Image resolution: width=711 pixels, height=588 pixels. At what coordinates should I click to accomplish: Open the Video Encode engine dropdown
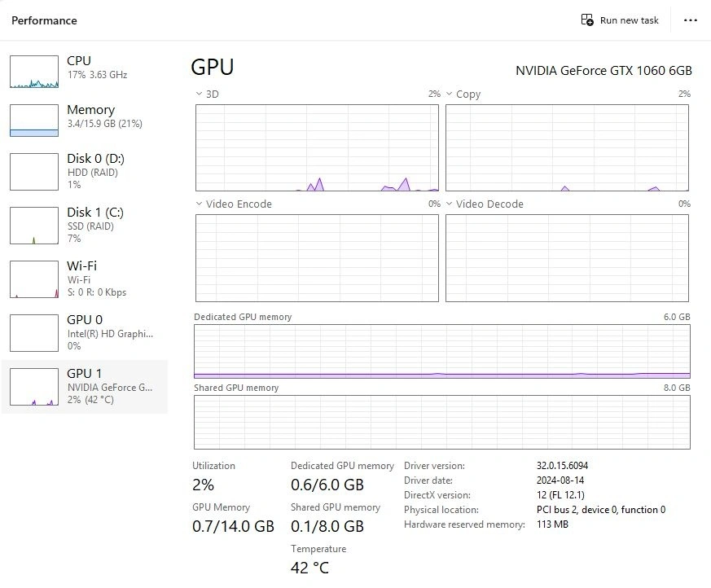point(200,204)
